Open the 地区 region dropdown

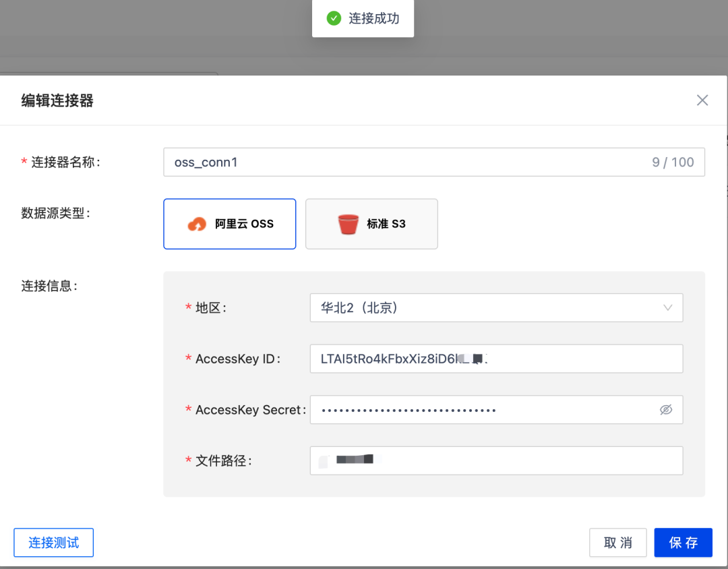(x=496, y=307)
